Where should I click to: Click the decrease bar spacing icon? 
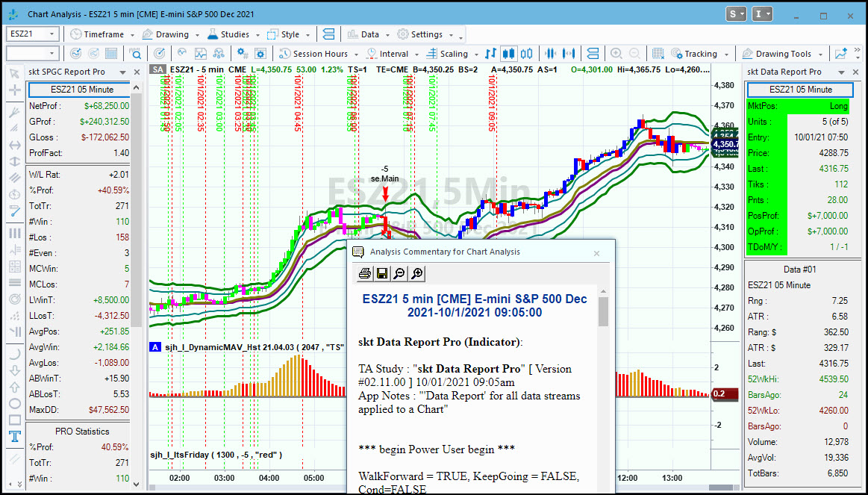550,54
